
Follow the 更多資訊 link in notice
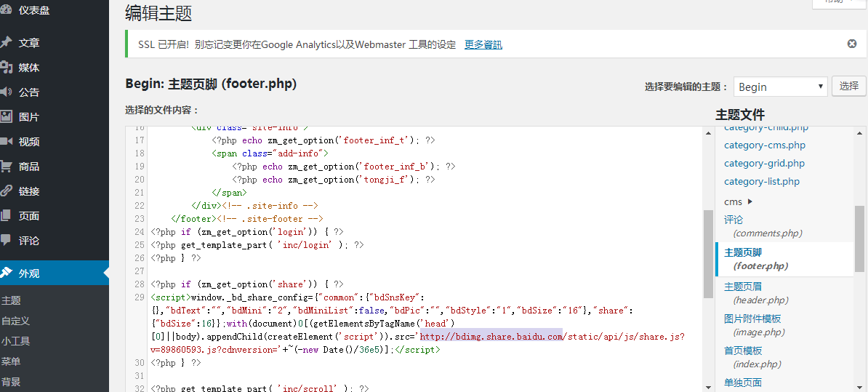[483, 45]
